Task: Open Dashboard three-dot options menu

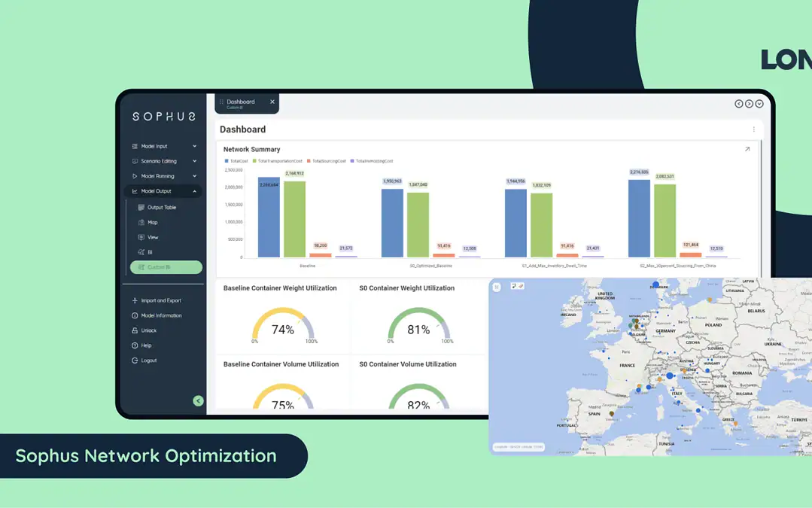Action: coord(753,129)
